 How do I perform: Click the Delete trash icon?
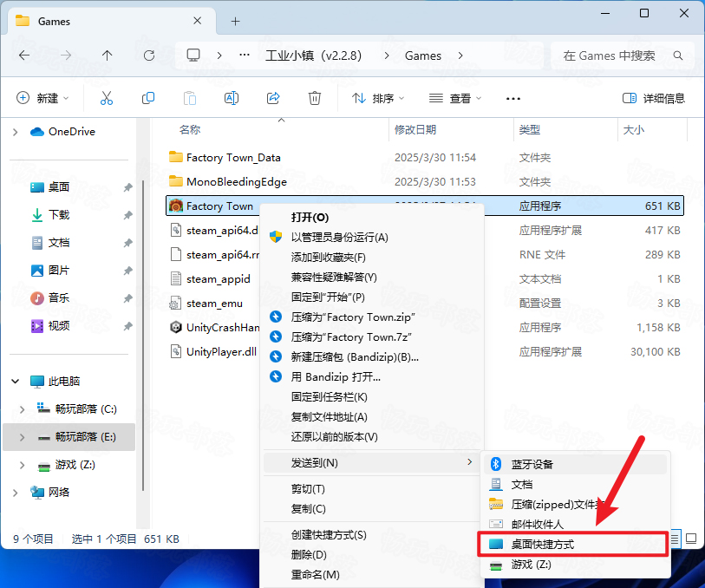point(314,98)
